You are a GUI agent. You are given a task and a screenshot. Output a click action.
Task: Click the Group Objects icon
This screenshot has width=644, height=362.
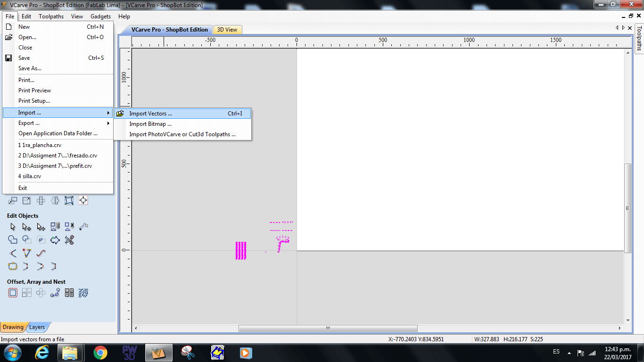(x=55, y=227)
